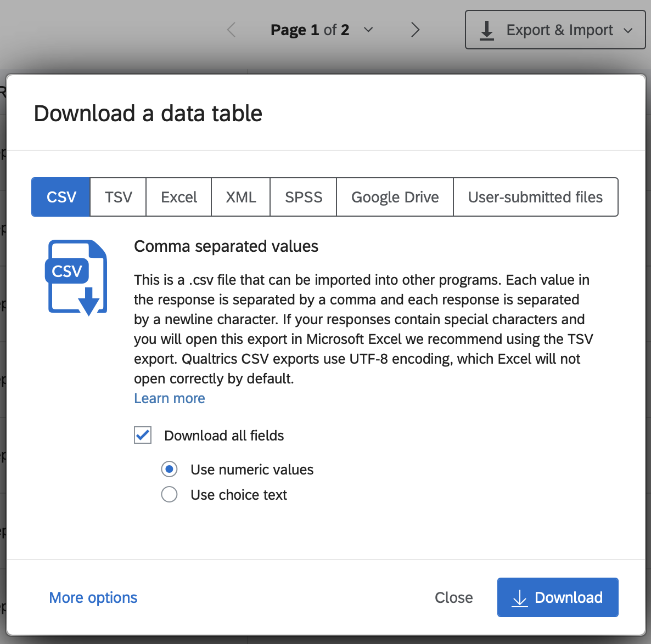Image resolution: width=651 pixels, height=644 pixels.
Task: Open the Learn more link
Action: pos(170,398)
